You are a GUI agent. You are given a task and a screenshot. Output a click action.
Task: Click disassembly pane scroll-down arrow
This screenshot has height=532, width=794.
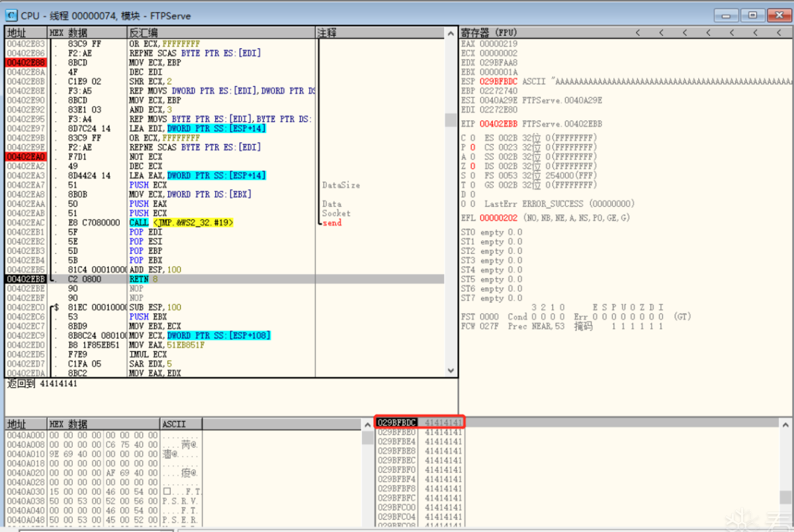(x=451, y=371)
